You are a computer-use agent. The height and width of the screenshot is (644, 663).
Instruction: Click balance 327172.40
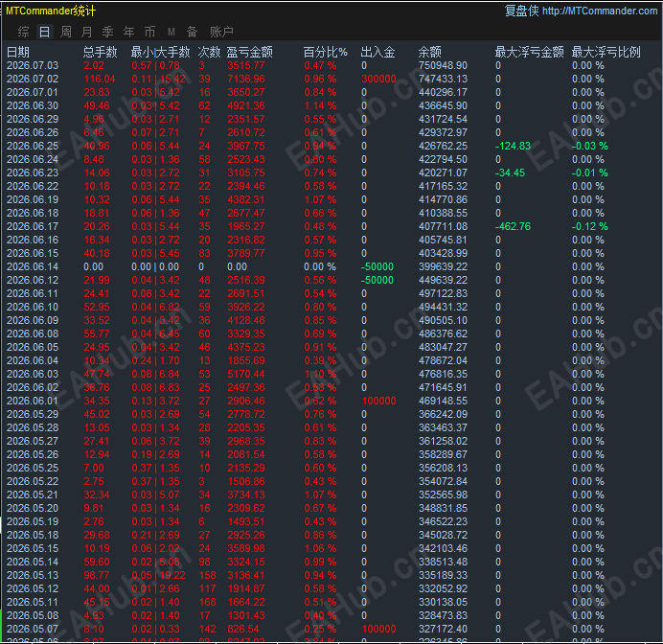tap(444, 630)
